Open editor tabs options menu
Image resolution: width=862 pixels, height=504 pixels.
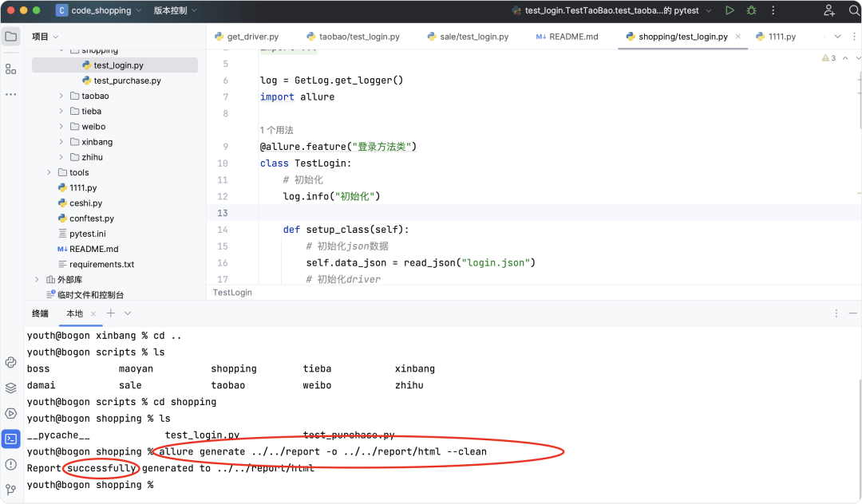pos(854,36)
